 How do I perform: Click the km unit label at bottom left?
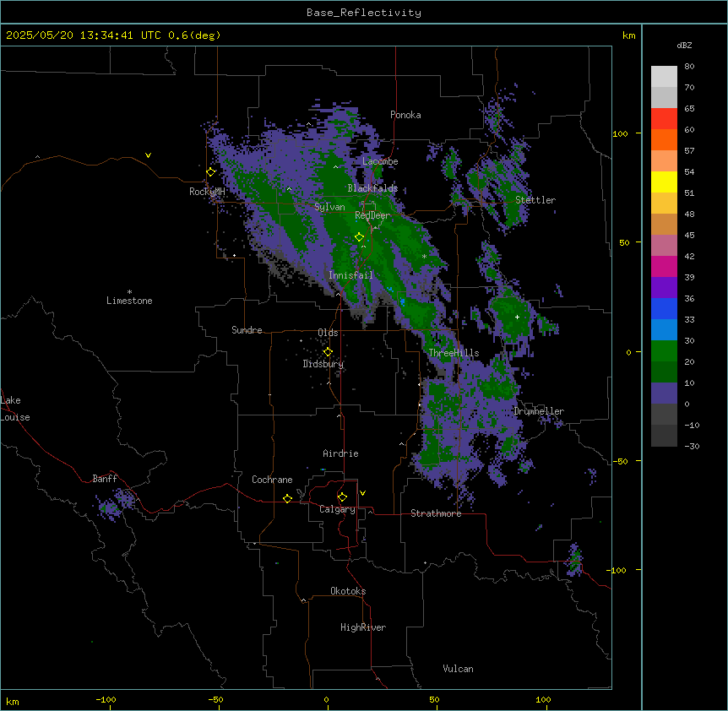[x=13, y=701]
